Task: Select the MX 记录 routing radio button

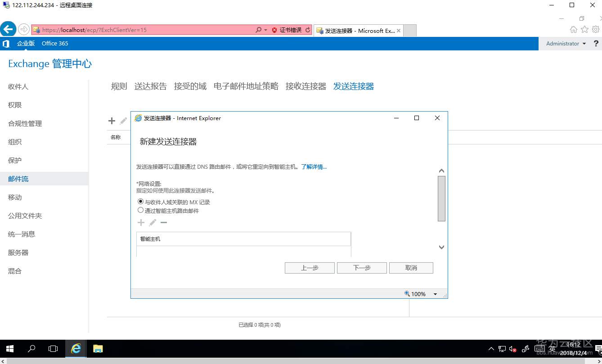Action: tap(140, 201)
